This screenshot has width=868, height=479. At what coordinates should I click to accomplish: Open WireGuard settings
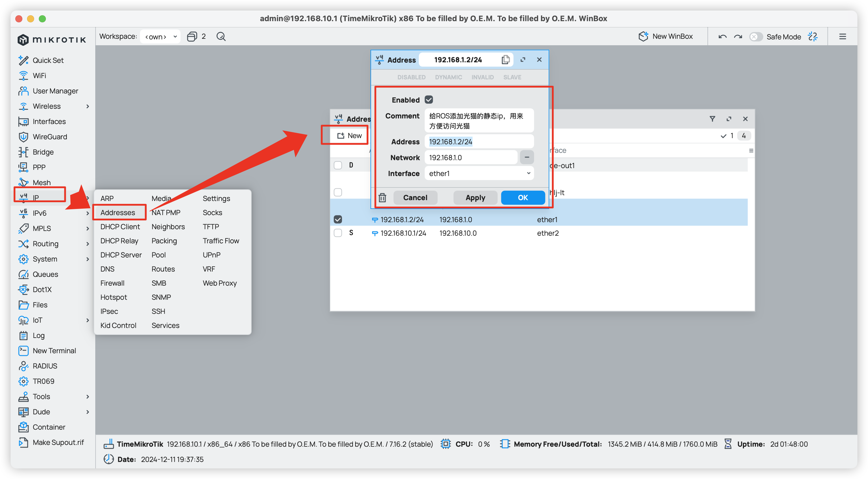point(50,136)
